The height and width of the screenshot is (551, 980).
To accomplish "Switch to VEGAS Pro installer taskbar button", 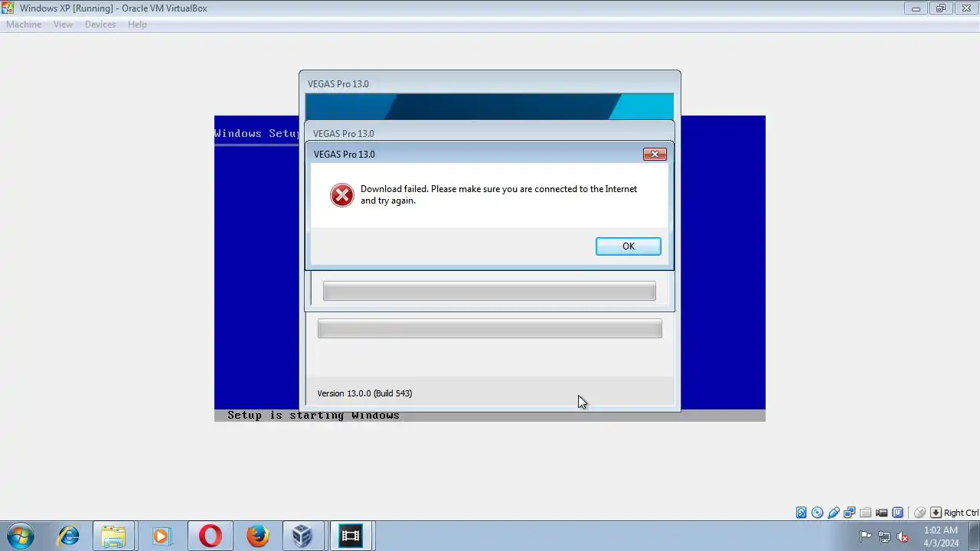I will click(351, 536).
